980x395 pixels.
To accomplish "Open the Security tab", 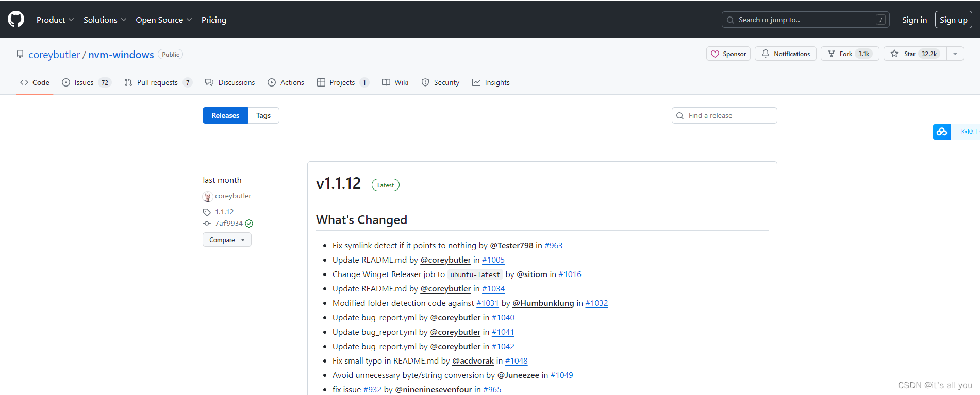I will (440, 82).
